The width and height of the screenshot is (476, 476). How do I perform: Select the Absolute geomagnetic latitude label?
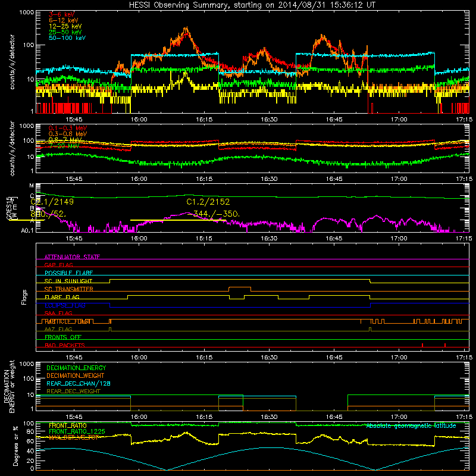point(411,425)
